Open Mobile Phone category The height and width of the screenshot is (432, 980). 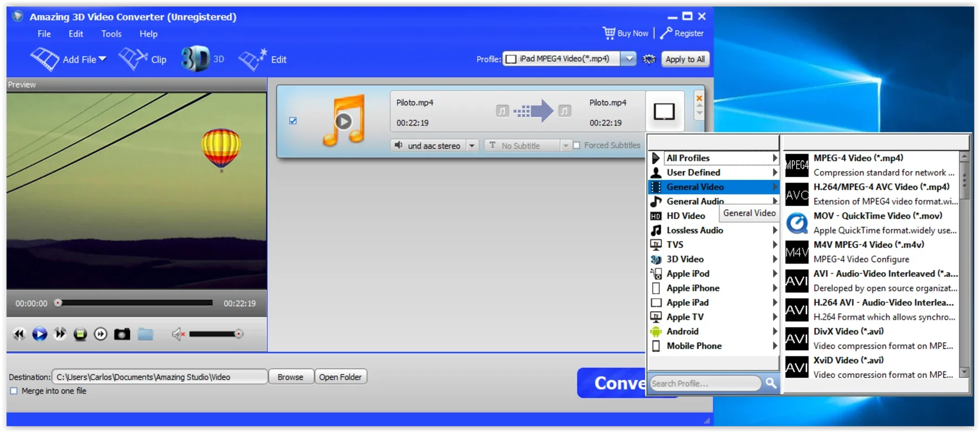(x=714, y=346)
